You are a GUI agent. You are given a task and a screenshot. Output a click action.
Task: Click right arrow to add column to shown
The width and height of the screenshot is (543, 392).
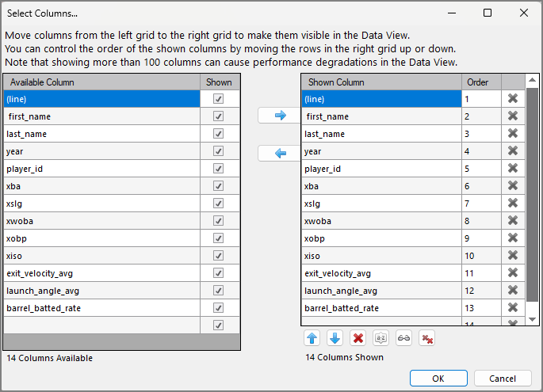280,116
